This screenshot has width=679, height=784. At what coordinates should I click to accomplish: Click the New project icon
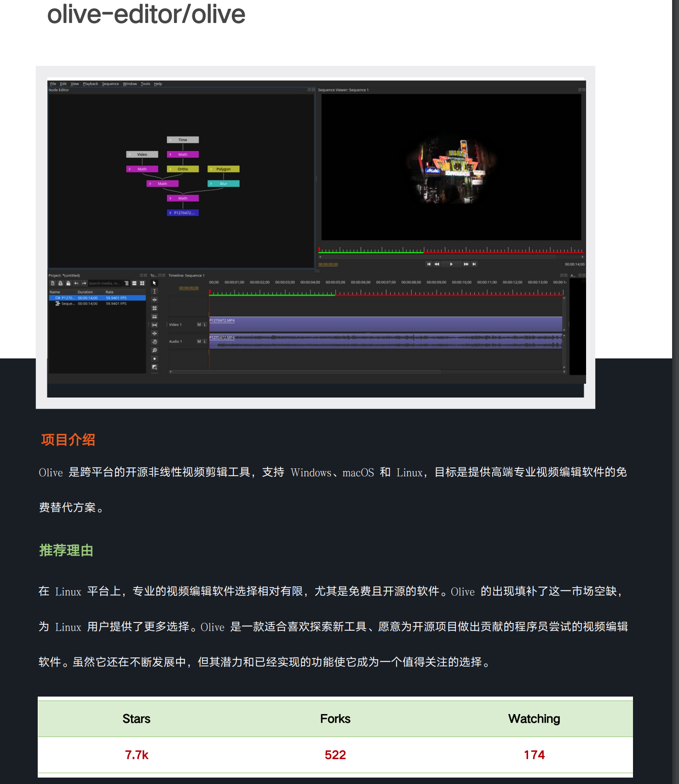pos(52,283)
